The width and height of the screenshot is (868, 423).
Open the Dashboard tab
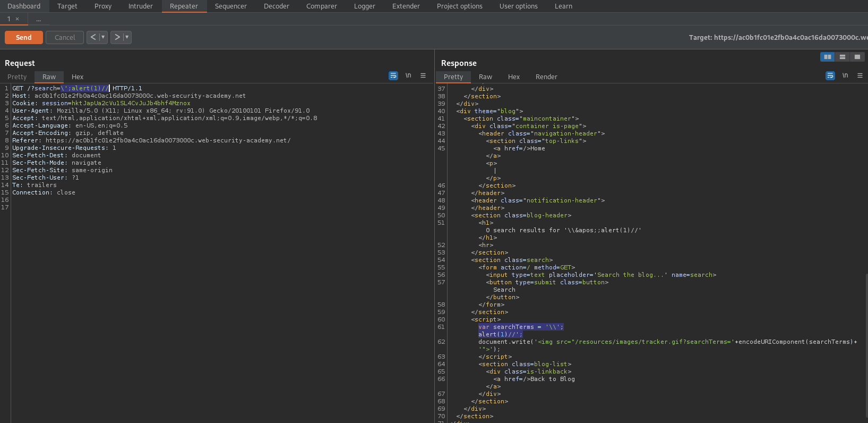click(x=24, y=6)
